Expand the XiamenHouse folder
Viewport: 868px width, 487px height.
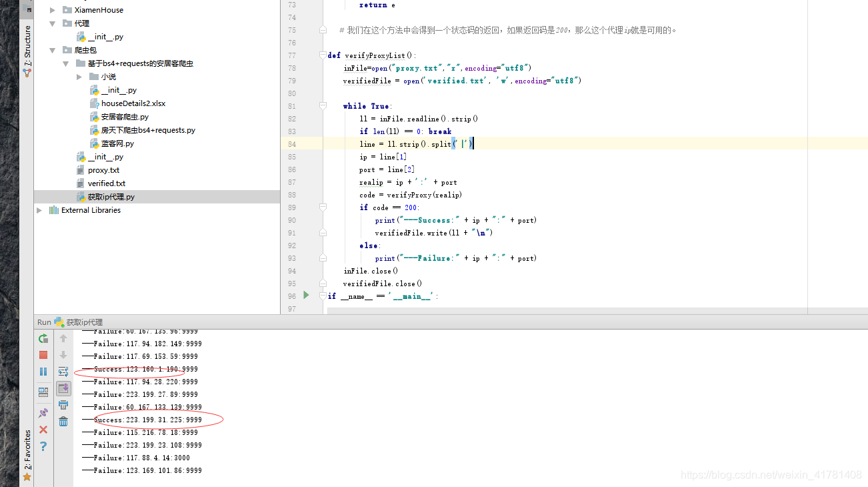(53, 10)
